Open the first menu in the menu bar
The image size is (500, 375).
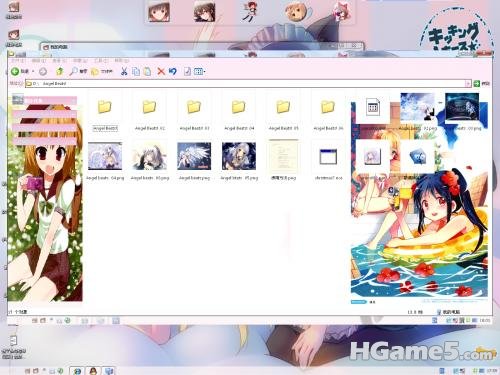(17, 61)
